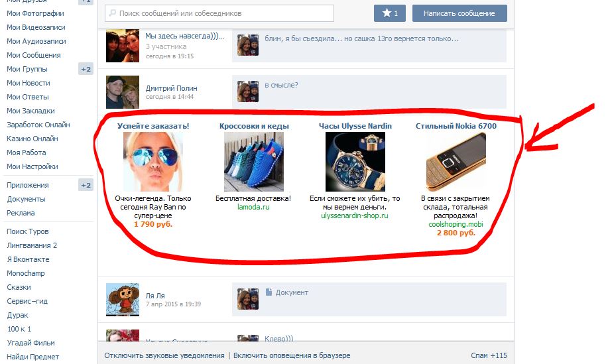610x364 pixels.
Task: Open Казино Онлайн link
Action: tap(32, 139)
